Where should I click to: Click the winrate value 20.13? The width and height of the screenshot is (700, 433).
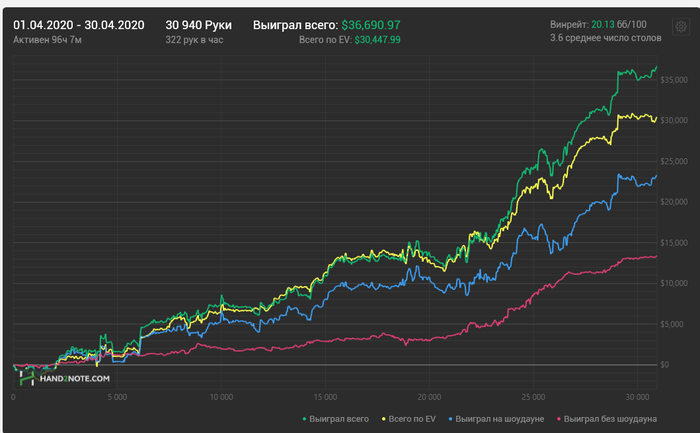(x=602, y=25)
